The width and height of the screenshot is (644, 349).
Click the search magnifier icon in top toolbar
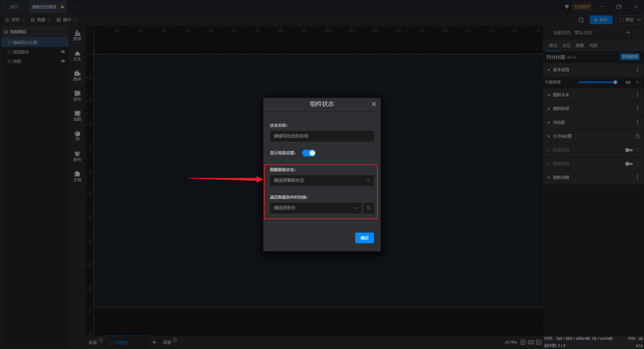581,20
